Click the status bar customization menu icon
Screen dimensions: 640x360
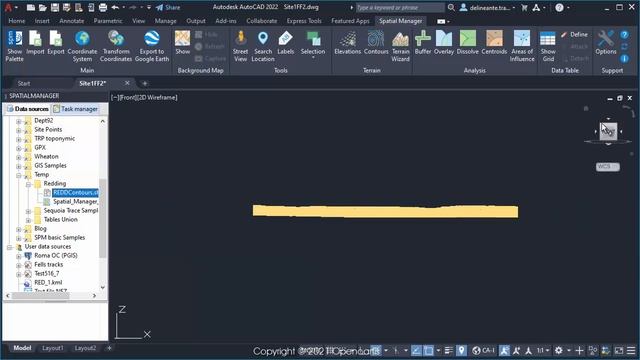631,350
